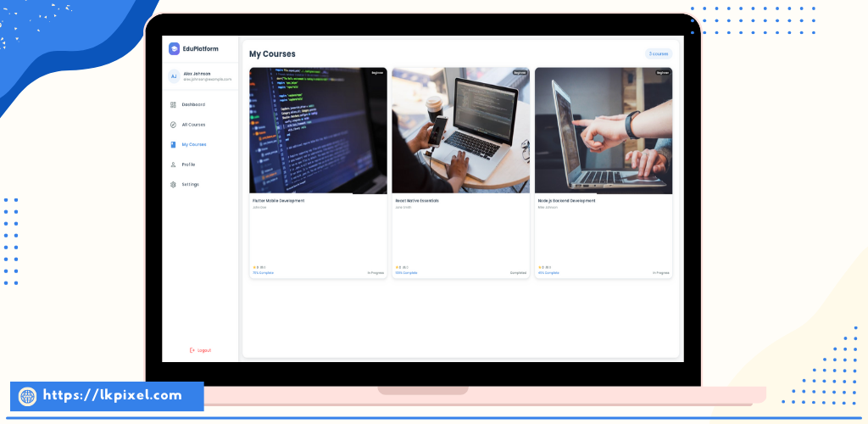Click the star rating icon on React Native card
The image size is (868, 424).
pyautogui.click(x=397, y=267)
